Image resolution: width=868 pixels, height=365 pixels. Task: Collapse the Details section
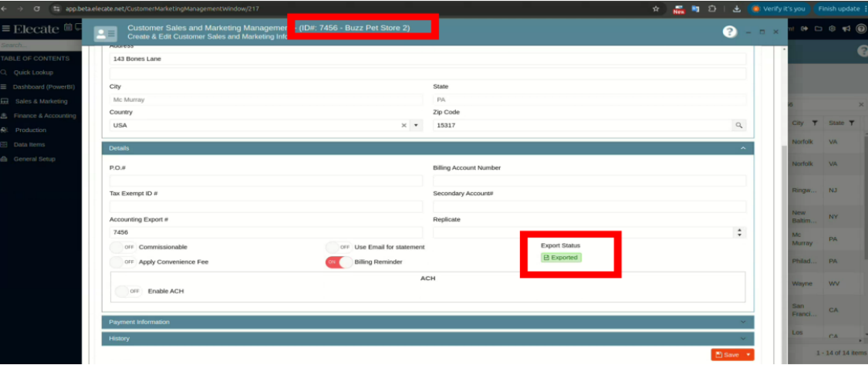(x=743, y=148)
